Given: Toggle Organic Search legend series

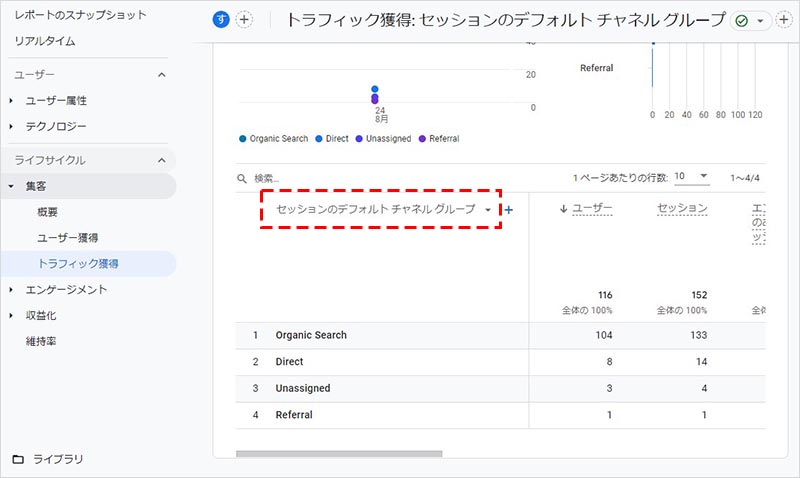Looking at the screenshot, I should pos(274,139).
